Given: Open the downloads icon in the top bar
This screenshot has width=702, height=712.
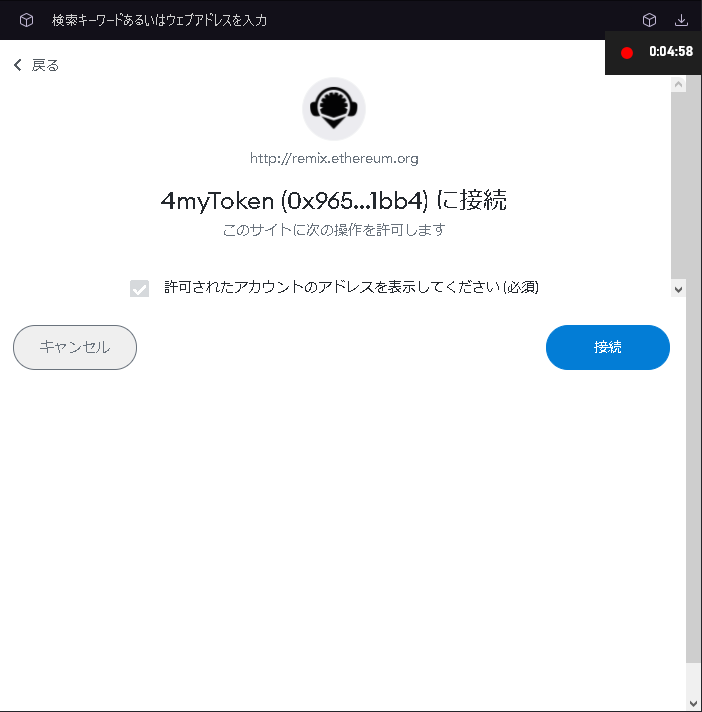Looking at the screenshot, I should [x=681, y=20].
